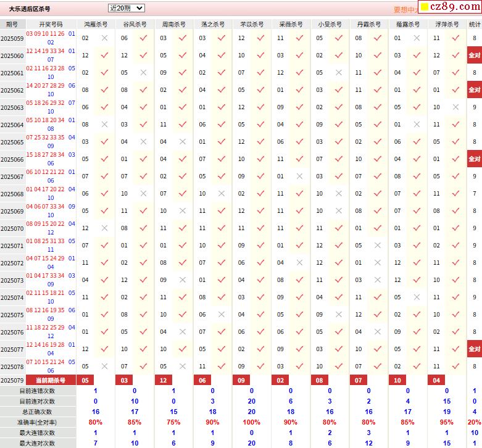Click the 荡之杀号 column header

(213, 24)
